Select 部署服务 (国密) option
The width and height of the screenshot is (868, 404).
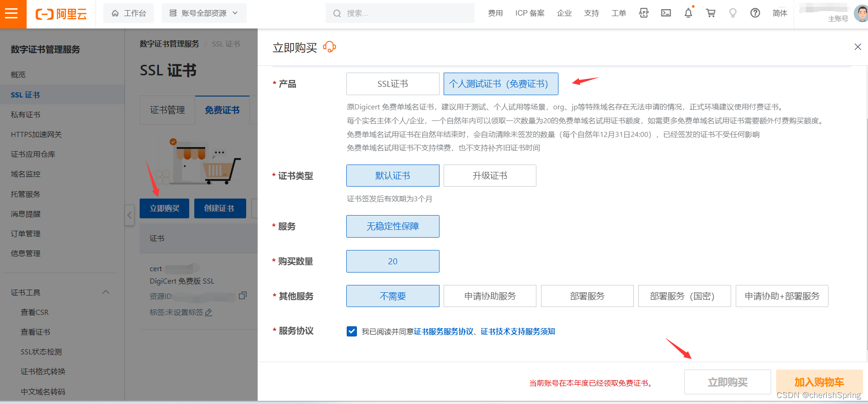(685, 296)
